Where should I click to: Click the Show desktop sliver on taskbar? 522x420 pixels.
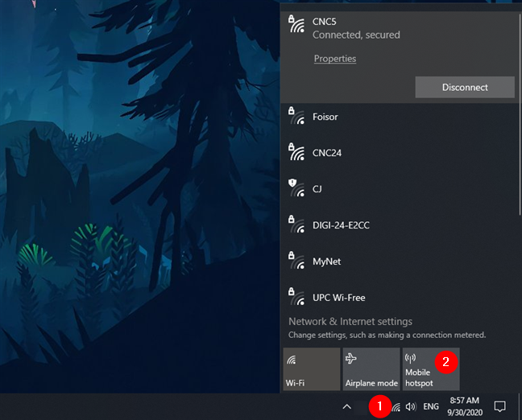520,406
